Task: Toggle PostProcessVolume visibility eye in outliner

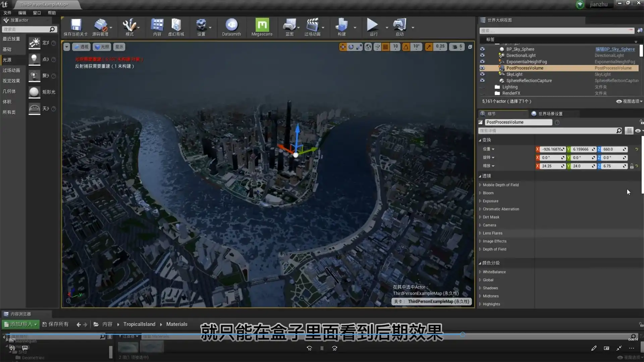Action: point(482,68)
